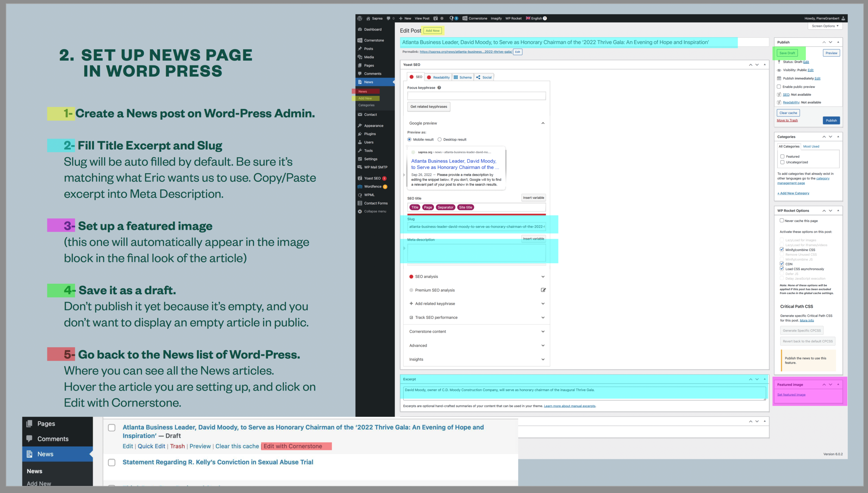The image size is (868, 493).
Task: Click the blue Publish button
Action: tap(831, 120)
